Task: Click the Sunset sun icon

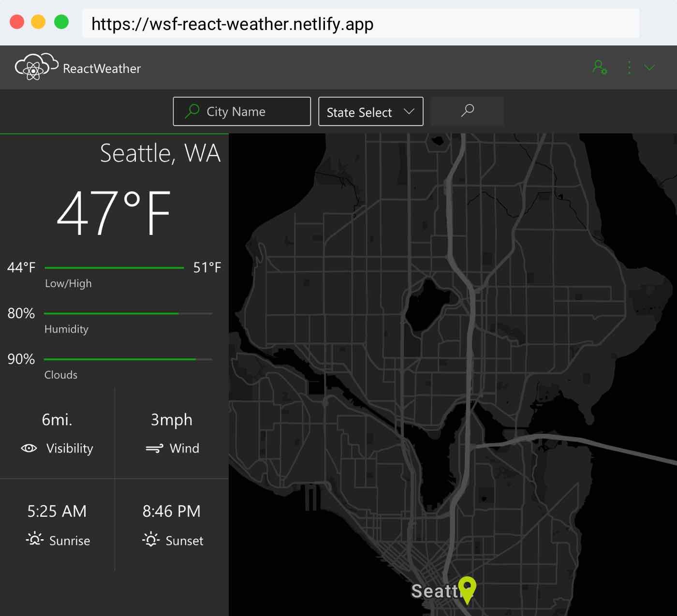Action: (x=150, y=541)
